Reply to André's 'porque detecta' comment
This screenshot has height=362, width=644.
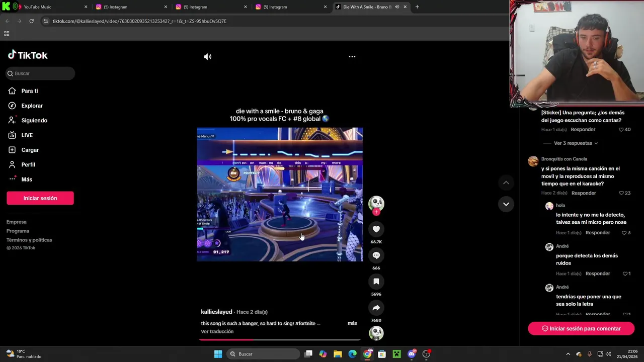pyautogui.click(x=598, y=274)
